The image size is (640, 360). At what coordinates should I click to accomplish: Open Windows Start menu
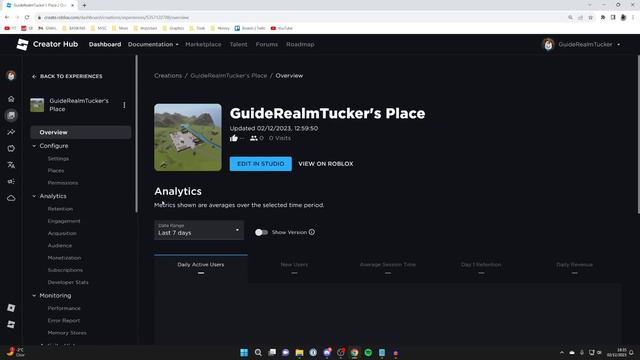pyautogui.click(x=244, y=353)
